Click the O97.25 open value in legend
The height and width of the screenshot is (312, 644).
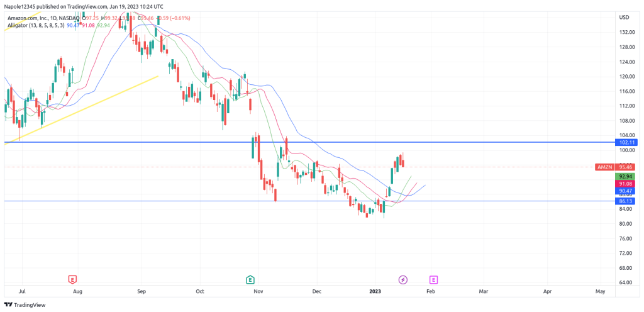[x=91, y=18]
